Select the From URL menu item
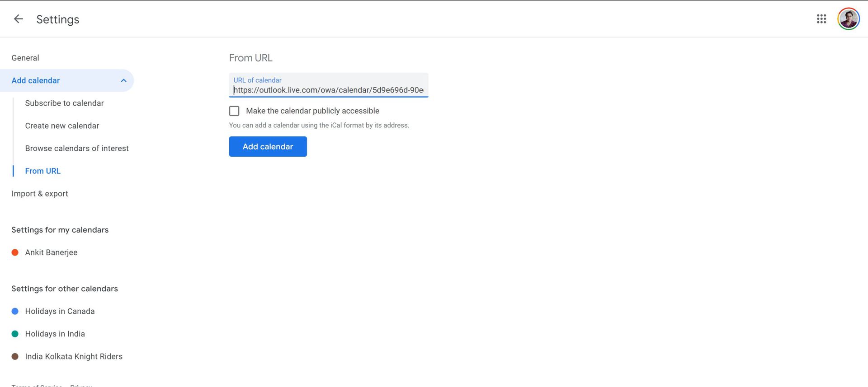 [x=42, y=171]
